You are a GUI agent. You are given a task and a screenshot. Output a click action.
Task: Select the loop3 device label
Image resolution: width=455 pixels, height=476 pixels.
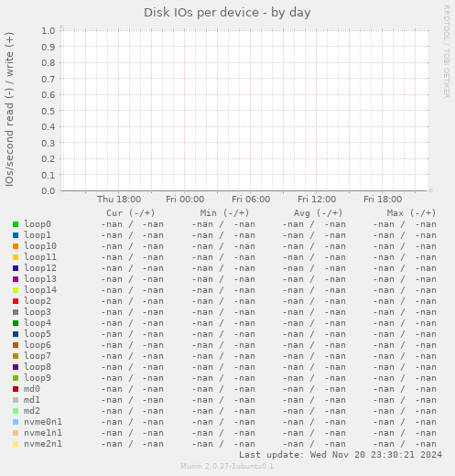click(x=38, y=312)
